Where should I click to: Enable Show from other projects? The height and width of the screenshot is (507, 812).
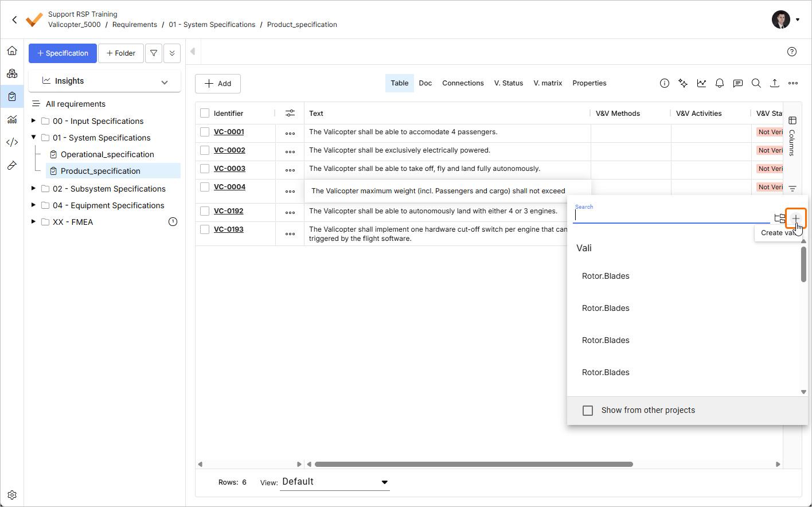(x=588, y=410)
